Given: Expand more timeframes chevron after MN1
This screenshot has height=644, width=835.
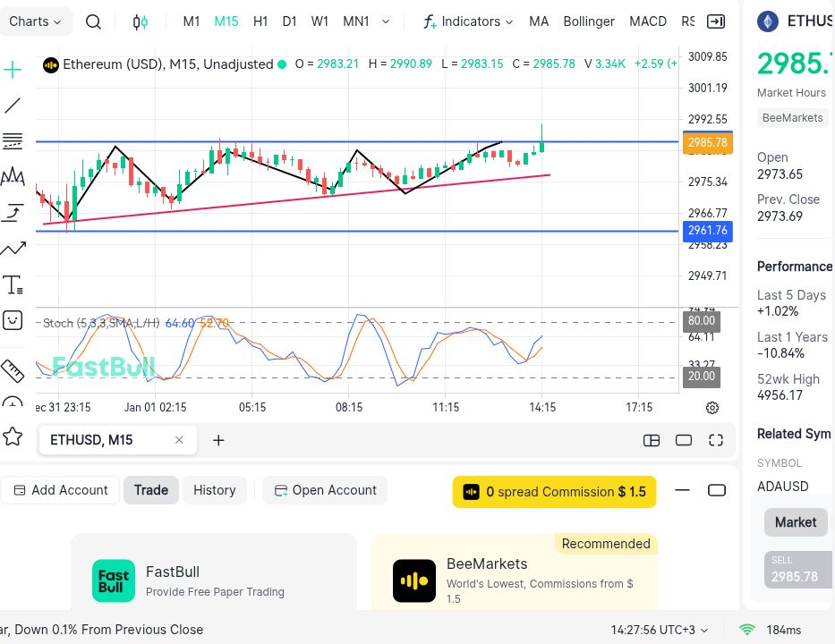Looking at the screenshot, I should click(386, 21).
